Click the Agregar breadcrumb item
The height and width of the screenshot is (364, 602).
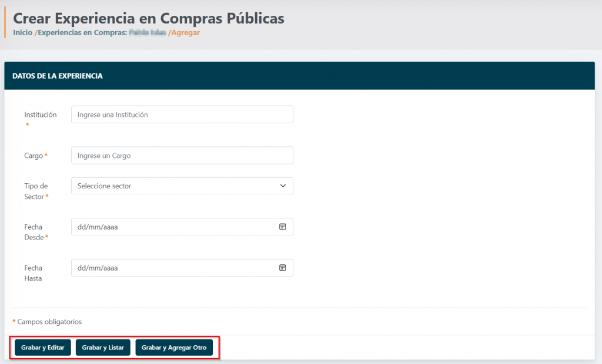pyautogui.click(x=185, y=33)
